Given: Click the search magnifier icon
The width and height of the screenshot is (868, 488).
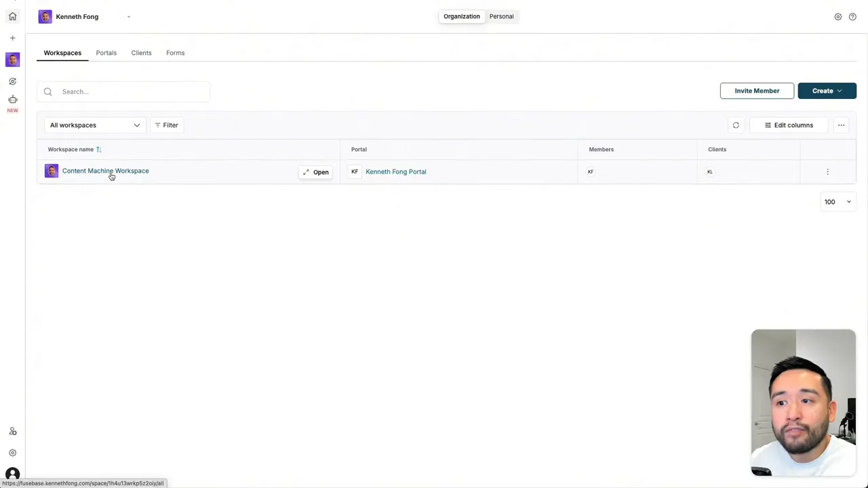Looking at the screenshot, I should pos(47,91).
